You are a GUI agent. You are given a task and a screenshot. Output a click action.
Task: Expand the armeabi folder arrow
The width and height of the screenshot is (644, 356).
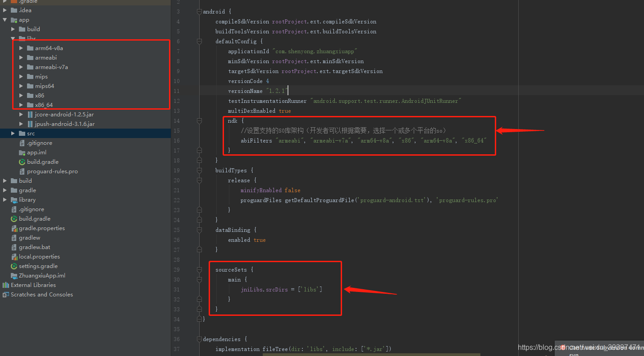click(21, 57)
